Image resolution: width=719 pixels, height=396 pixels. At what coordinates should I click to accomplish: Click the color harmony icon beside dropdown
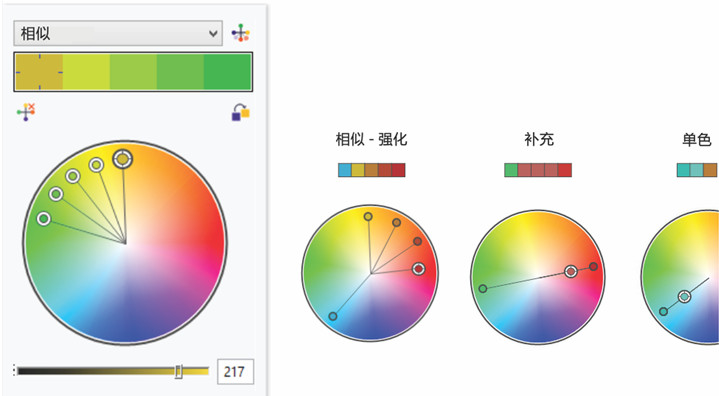point(240,33)
